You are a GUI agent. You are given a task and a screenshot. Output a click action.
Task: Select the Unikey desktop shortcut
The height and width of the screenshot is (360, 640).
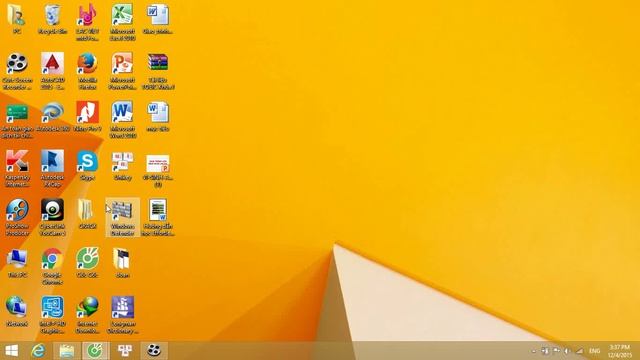coord(122,165)
